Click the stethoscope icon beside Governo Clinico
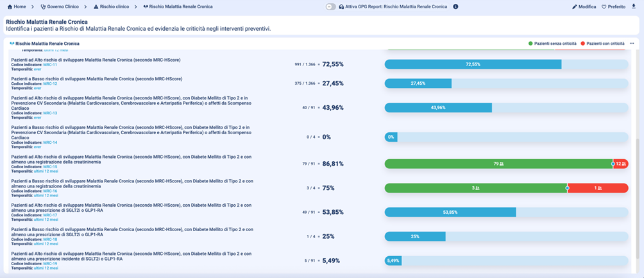Viewport: 644px width, 278px height. (43, 6)
